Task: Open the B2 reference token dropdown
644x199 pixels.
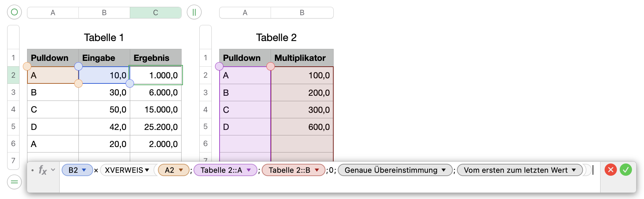Action: click(84, 170)
